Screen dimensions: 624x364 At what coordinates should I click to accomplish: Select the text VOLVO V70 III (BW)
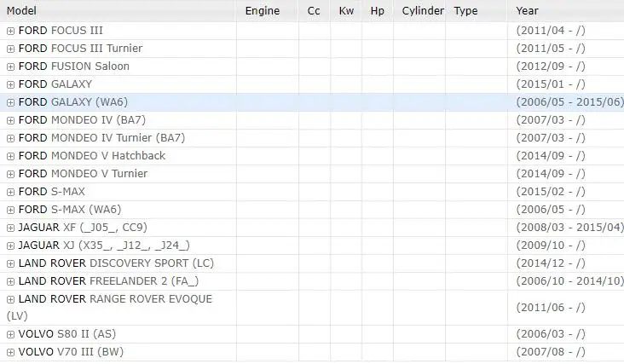tap(71, 352)
